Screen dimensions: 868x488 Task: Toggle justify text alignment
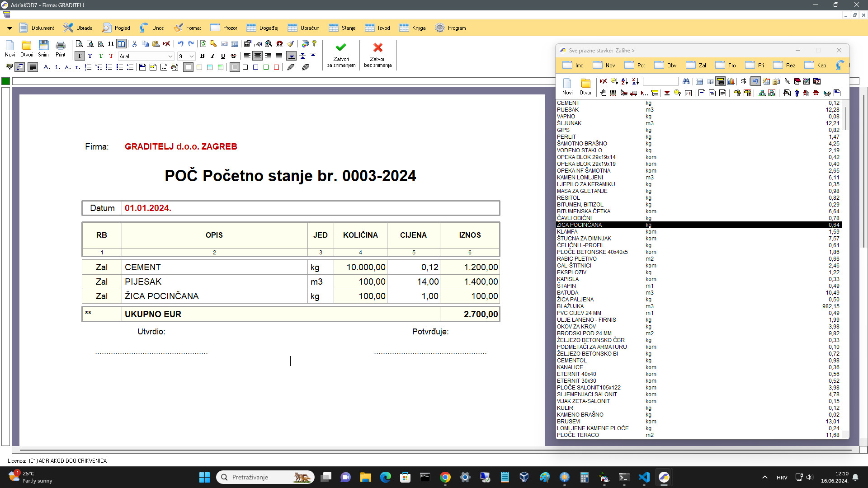pos(279,56)
